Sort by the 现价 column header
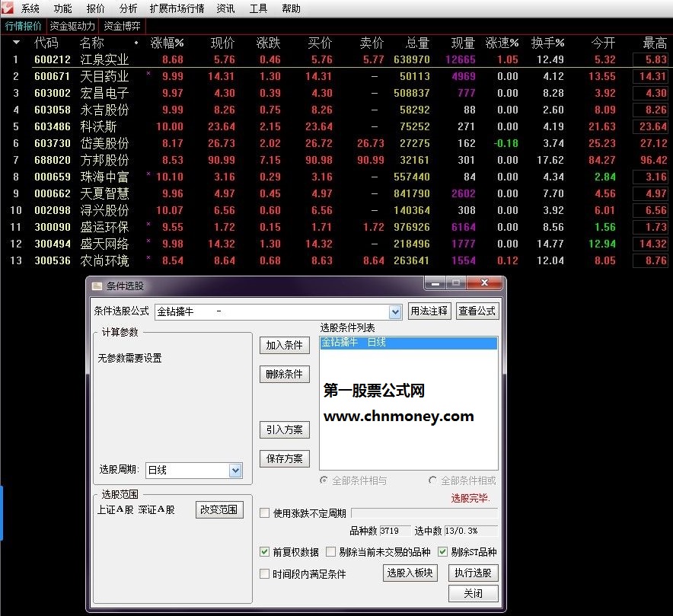Viewport: 673px width, 616px height. 223,43
